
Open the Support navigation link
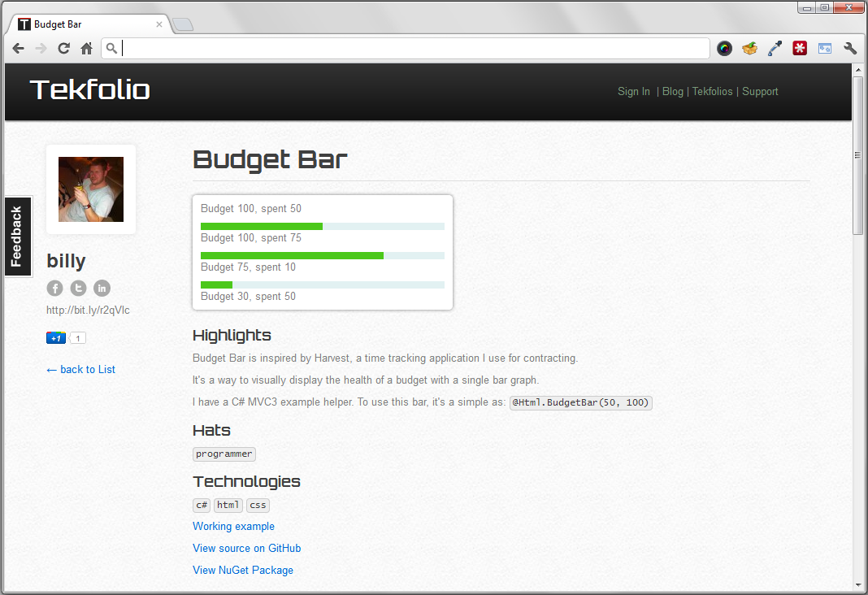760,91
